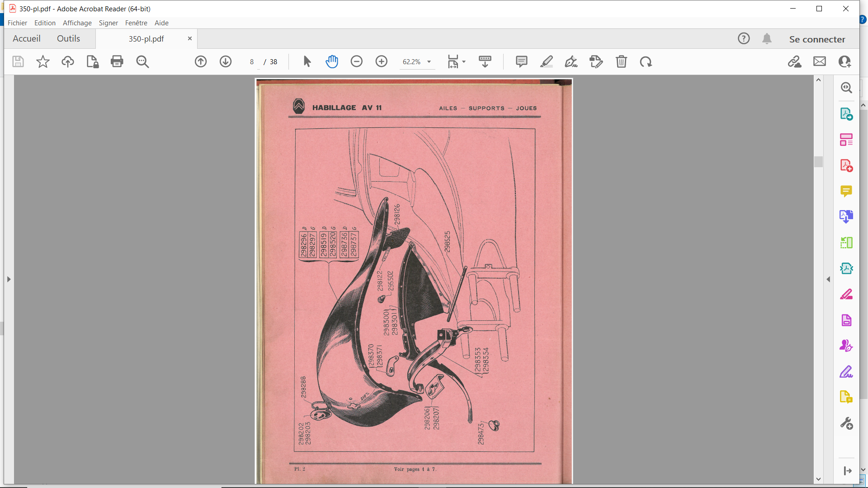Click the Delete trash icon
Image resolution: width=868 pixels, height=488 pixels.
pos(621,61)
